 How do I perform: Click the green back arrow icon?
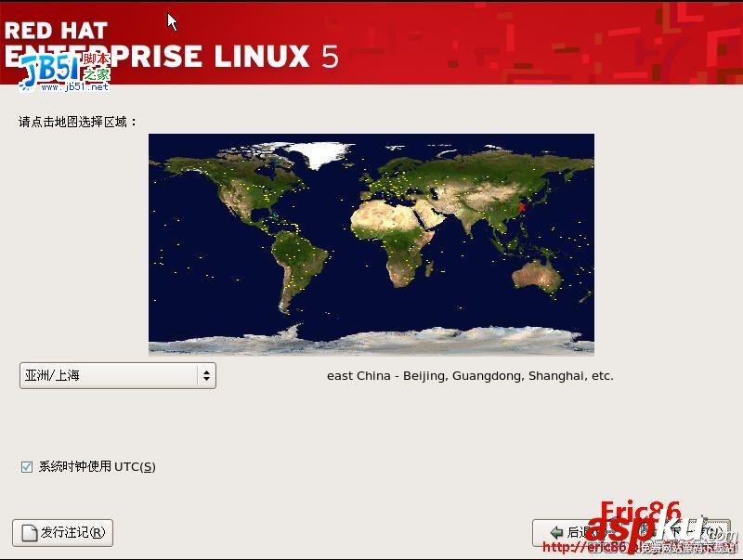556,532
